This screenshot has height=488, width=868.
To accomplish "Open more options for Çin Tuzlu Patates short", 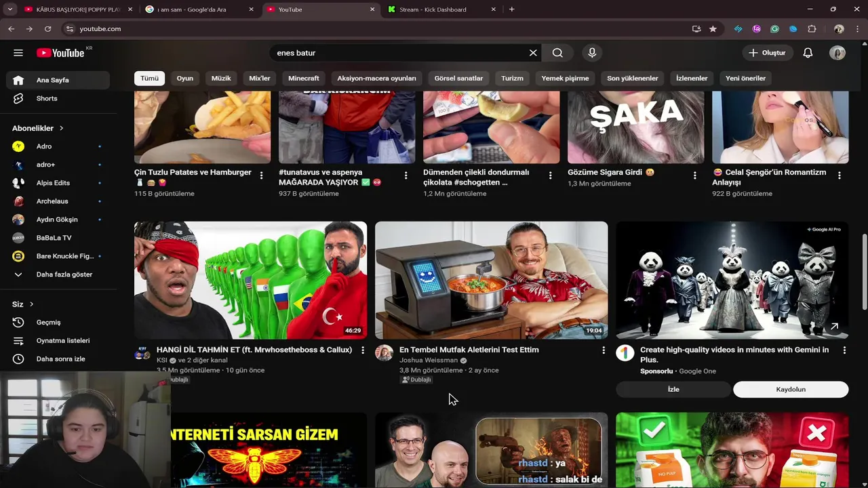I will (x=262, y=176).
